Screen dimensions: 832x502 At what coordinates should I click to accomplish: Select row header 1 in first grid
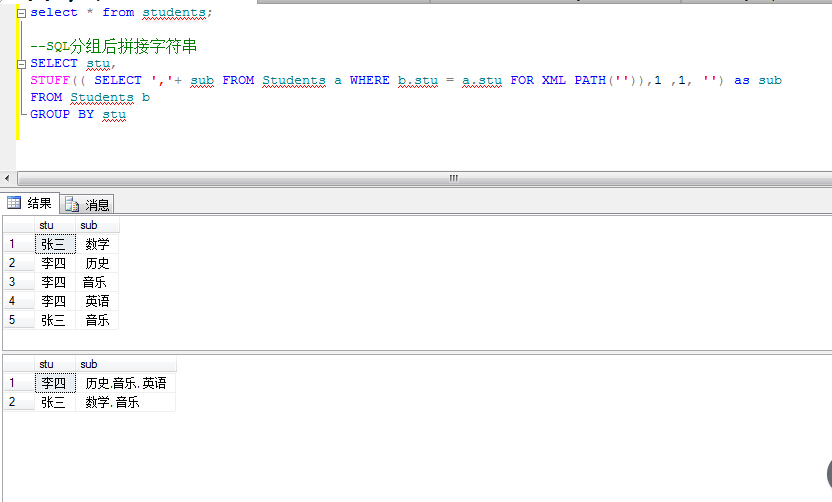tap(19, 244)
